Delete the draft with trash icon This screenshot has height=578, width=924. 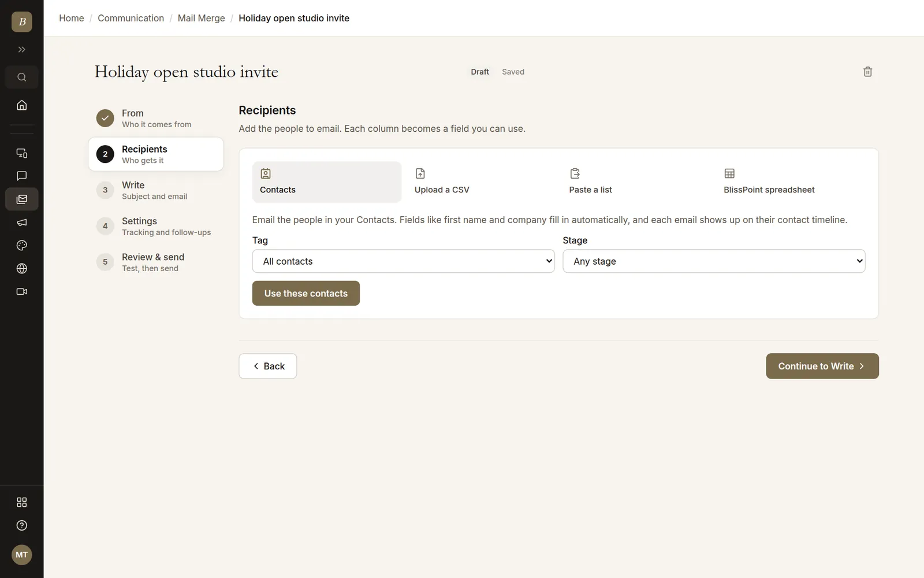[867, 72]
